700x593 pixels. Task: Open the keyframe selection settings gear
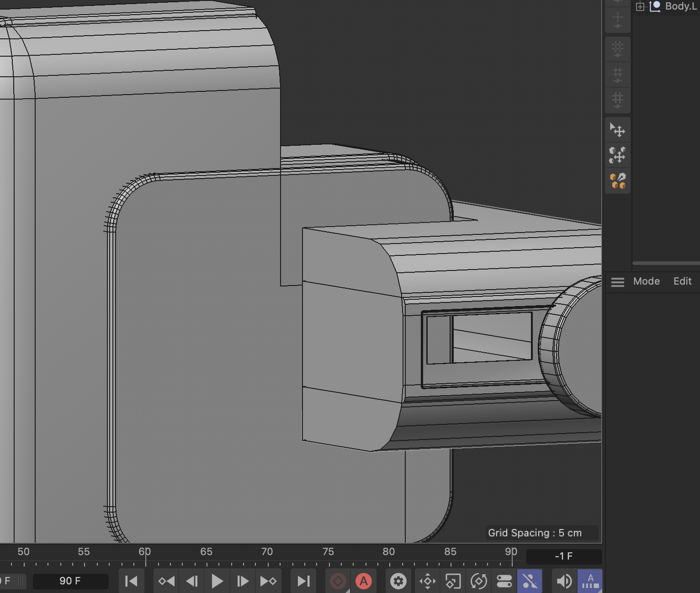click(x=398, y=581)
